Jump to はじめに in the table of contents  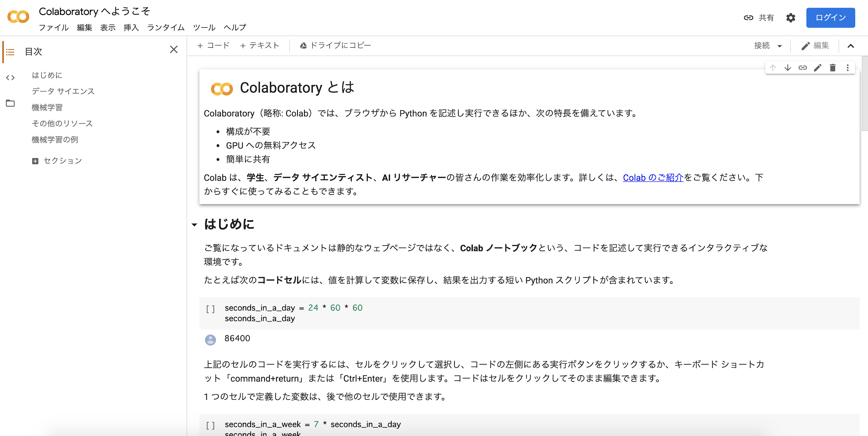[47, 75]
